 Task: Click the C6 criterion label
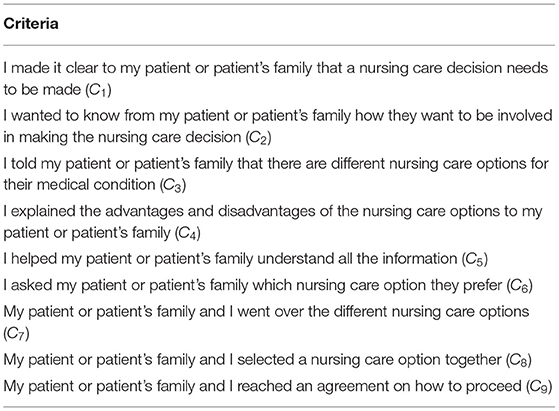tap(519, 286)
